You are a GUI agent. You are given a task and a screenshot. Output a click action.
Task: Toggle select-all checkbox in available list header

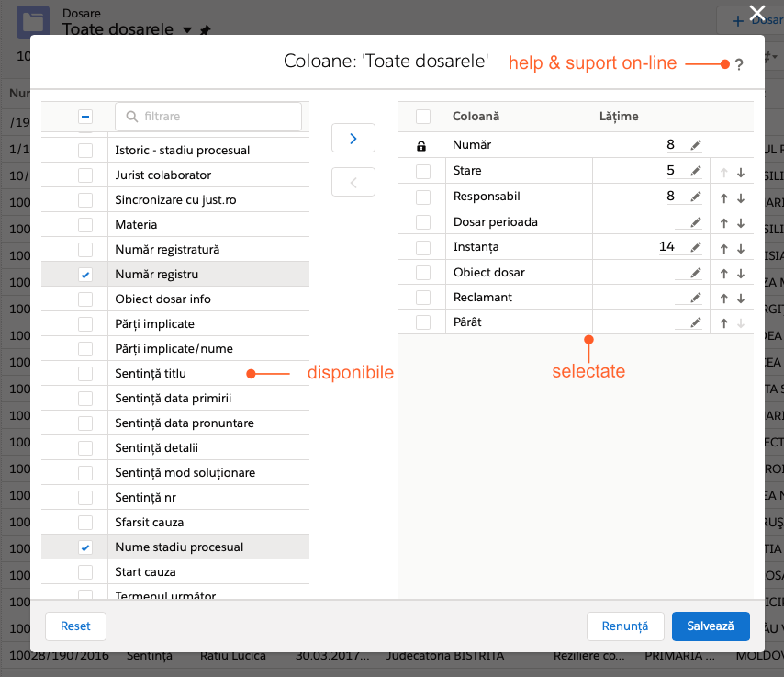pyautogui.click(x=85, y=117)
